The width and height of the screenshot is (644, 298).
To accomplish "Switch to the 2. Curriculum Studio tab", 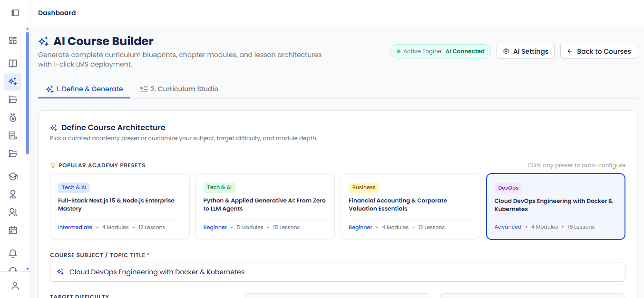I will pos(179,89).
